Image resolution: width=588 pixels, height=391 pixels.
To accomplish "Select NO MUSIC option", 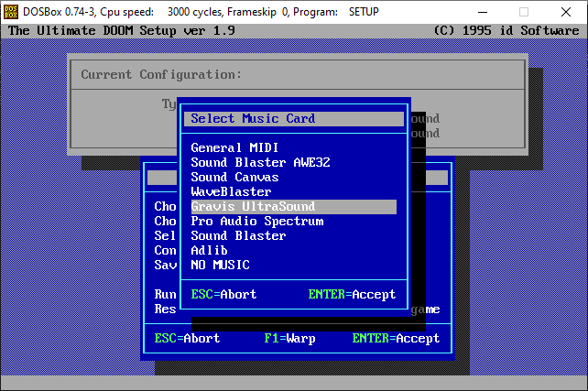I will coord(220,265).
